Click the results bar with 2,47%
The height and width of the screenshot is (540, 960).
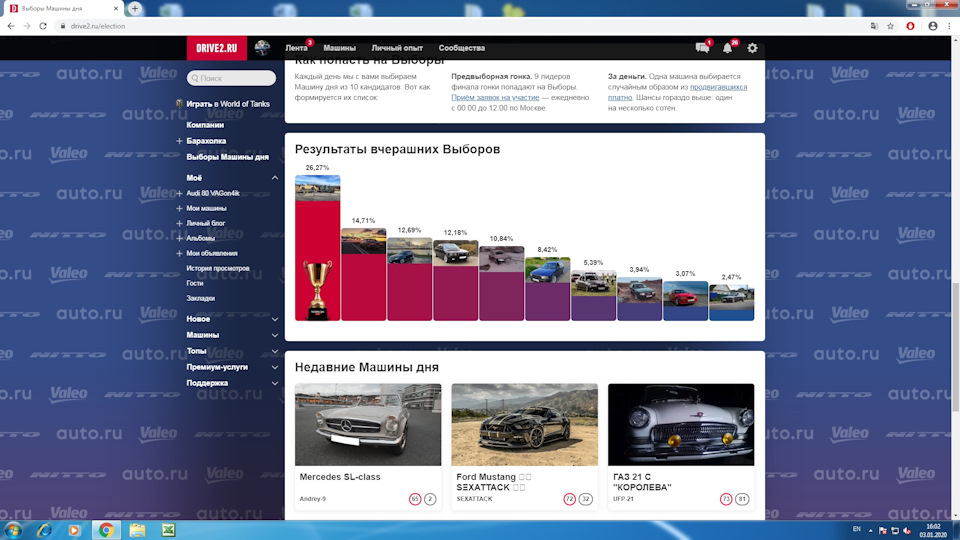pos(732,302)
